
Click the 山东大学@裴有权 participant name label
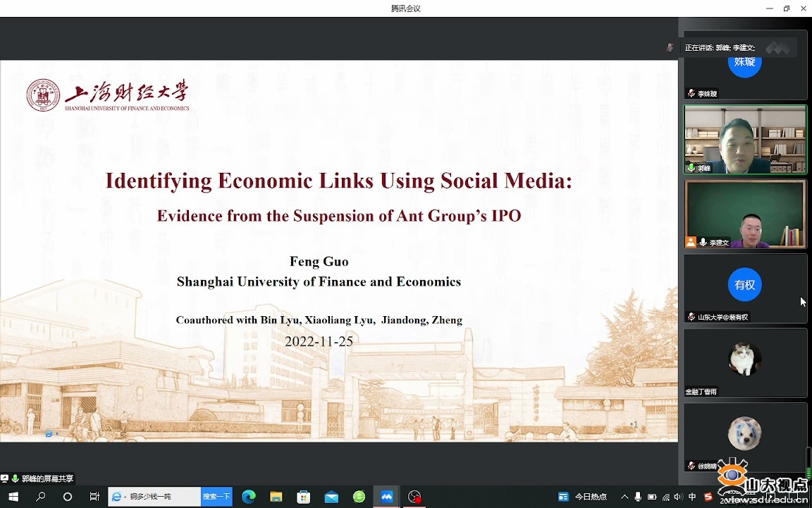pyautogui.click(x=723, y=317)
